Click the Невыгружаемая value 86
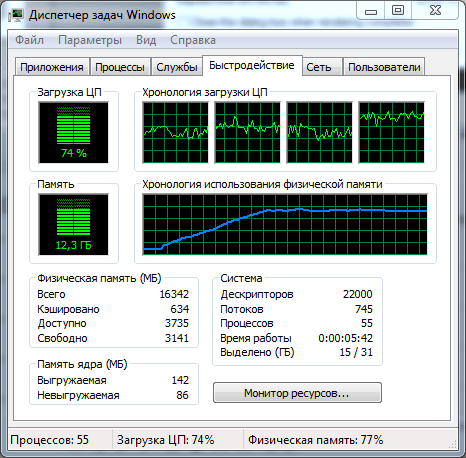 click(182, 395)
